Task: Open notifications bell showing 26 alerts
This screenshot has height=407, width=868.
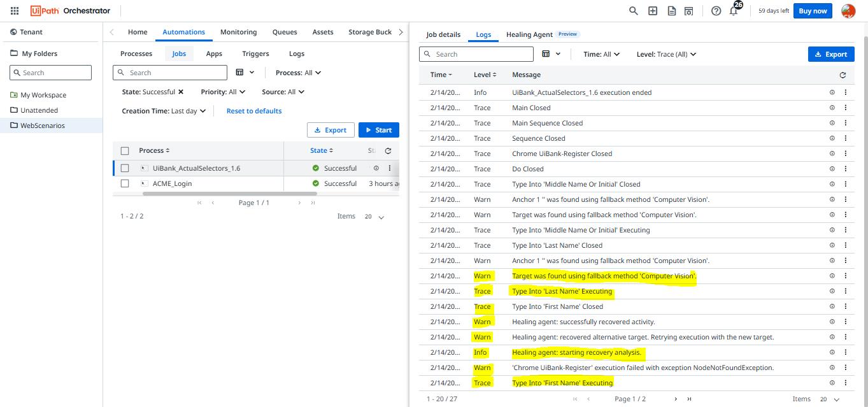Action: pos(734,11)
